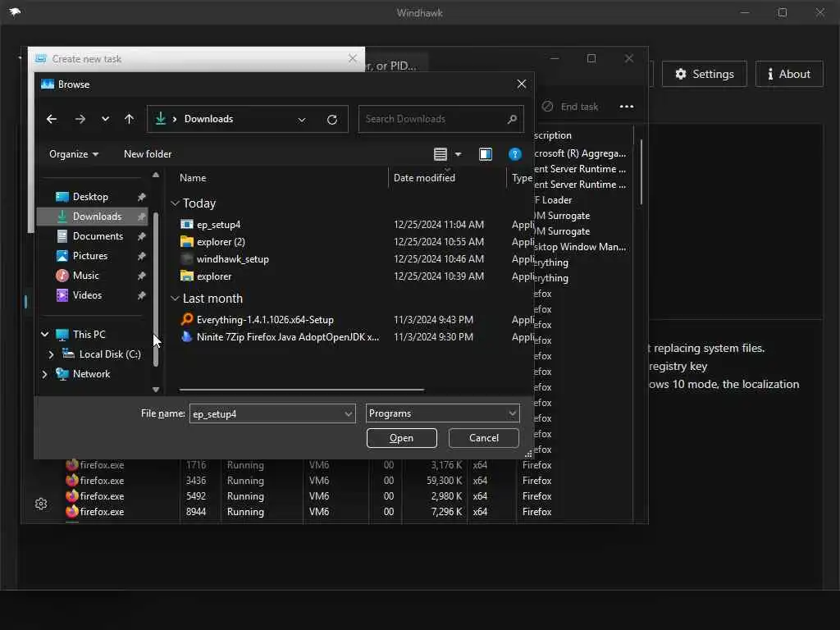Open Task Manager more options ellipsis
840x630 pixels.
(x=626, y=107)
